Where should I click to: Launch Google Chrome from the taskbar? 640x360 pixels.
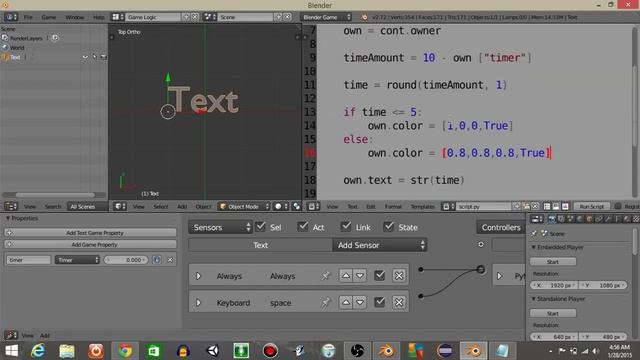pos(125,351)
